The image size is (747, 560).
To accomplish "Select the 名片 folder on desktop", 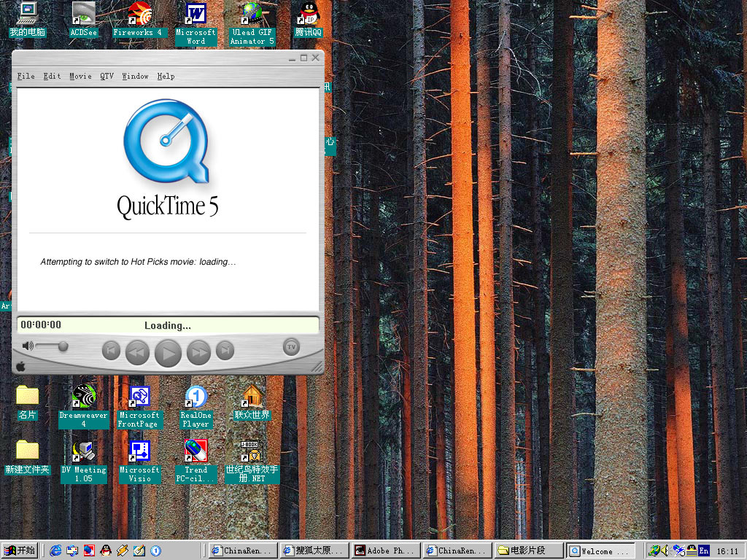I will pos(27,402).
